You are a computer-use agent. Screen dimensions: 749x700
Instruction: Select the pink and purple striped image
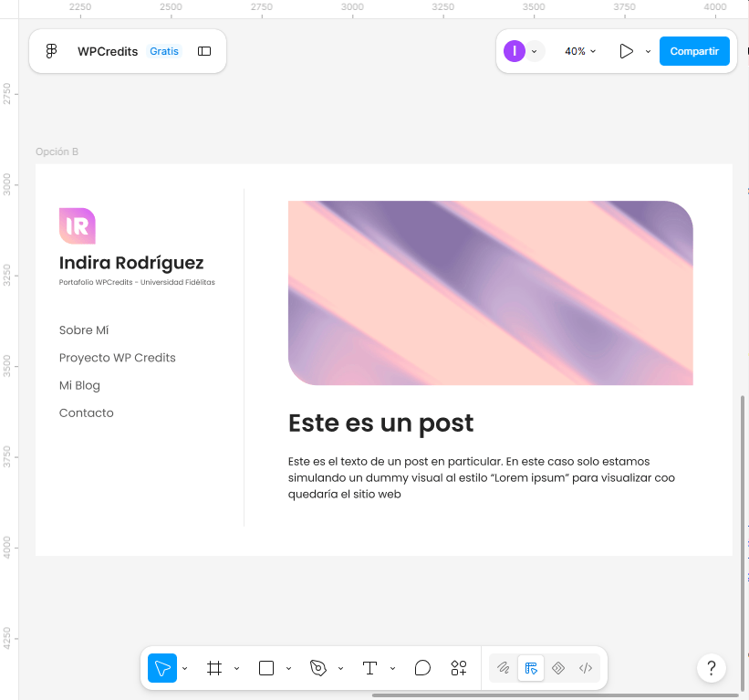pos(491,293)
